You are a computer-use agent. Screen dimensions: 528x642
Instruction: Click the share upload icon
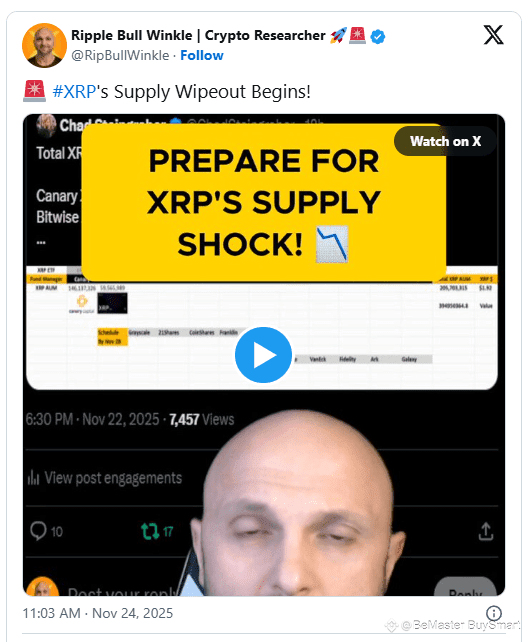[486, 531]
